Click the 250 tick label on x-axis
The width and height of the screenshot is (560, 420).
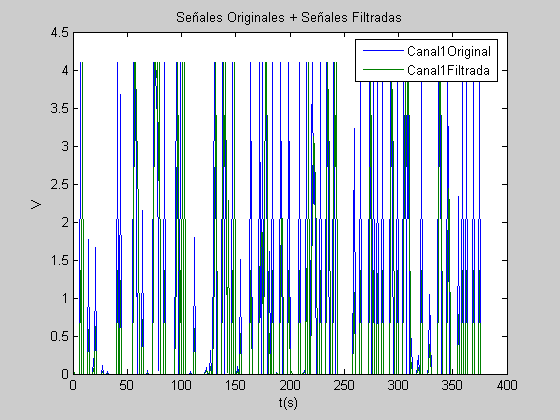[x=344, y=385]
